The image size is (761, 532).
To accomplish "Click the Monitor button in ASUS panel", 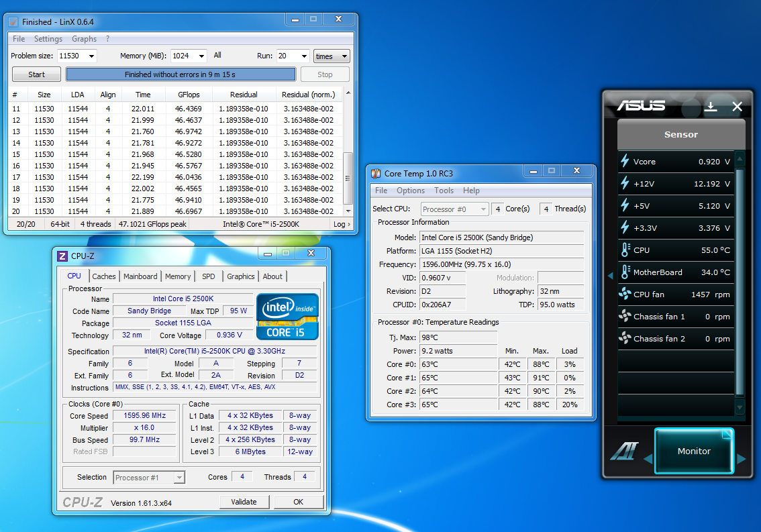I will [694, 451].
